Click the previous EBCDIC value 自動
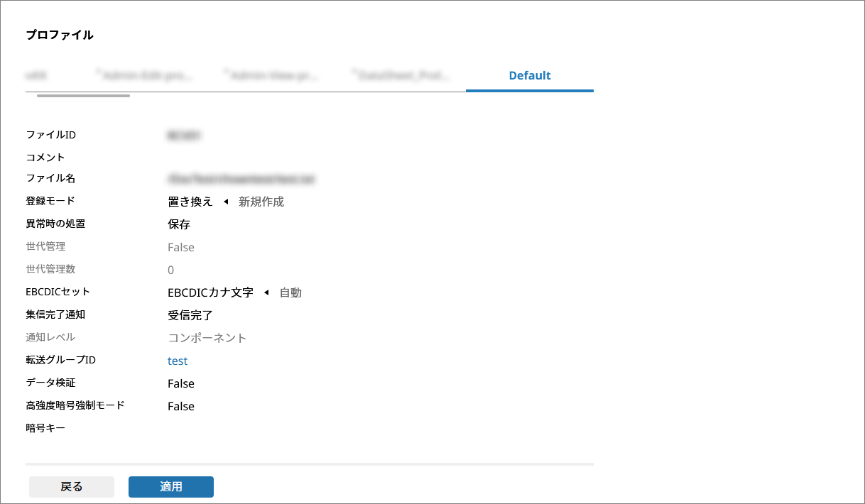This screenshot has width=865, height=504. pos(290,292)
